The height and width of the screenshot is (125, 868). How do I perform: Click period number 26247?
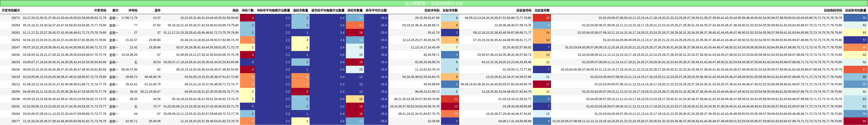[16, 47]
